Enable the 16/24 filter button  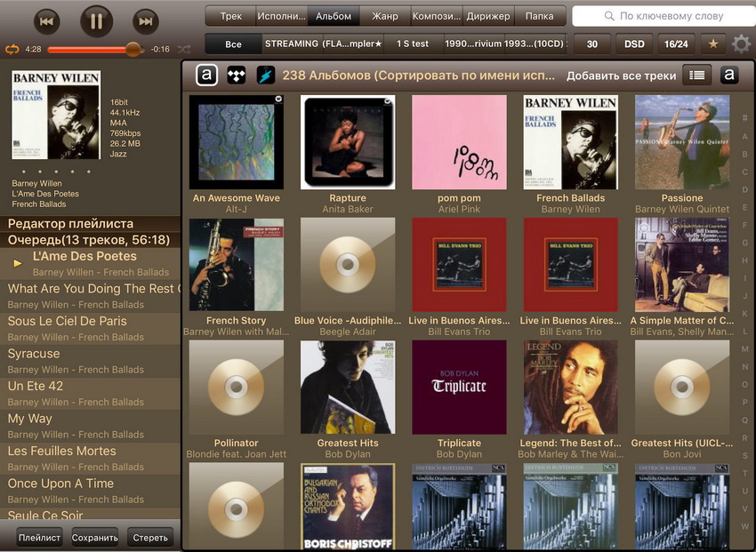676,44
